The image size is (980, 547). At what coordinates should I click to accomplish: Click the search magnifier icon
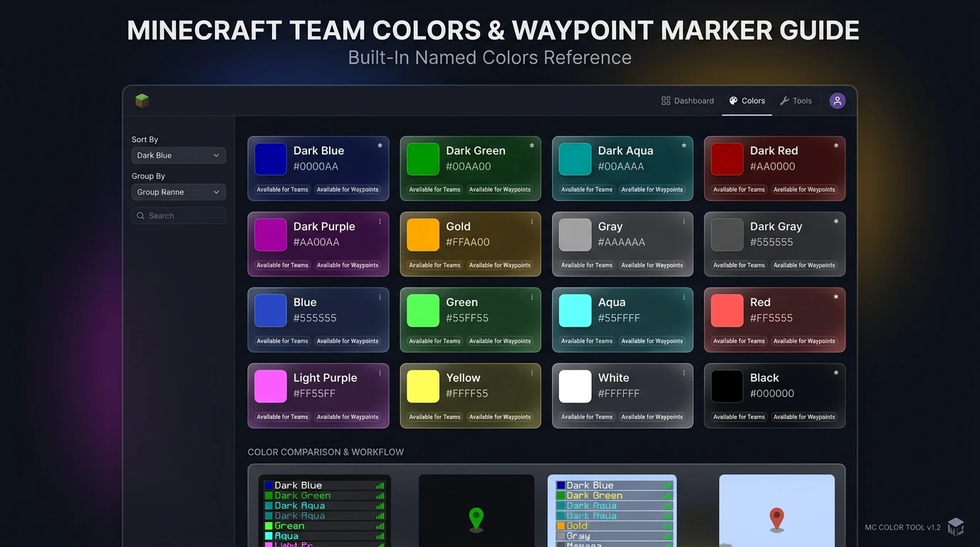(x=141, y=216)
